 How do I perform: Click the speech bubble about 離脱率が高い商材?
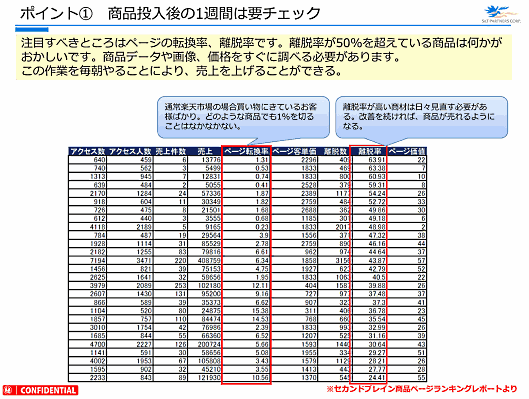point(421,117)
